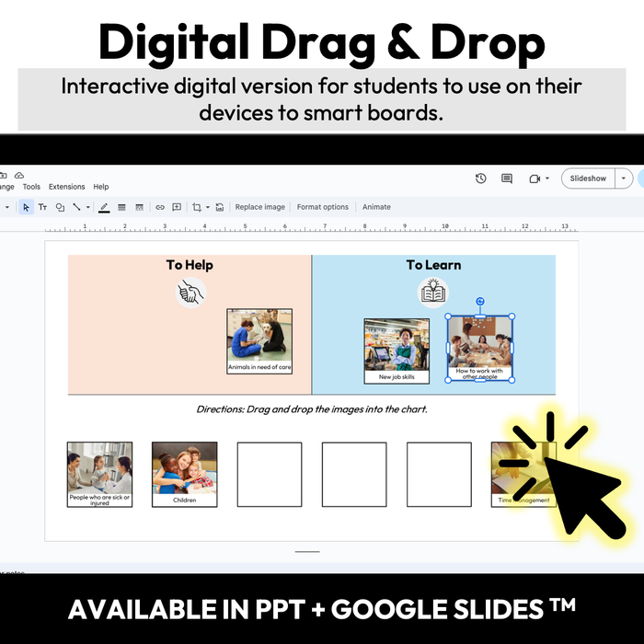Select the arrow cursor tool
Image resolution: width=644 pixels, height=644 pixels.
click(26, 207)
